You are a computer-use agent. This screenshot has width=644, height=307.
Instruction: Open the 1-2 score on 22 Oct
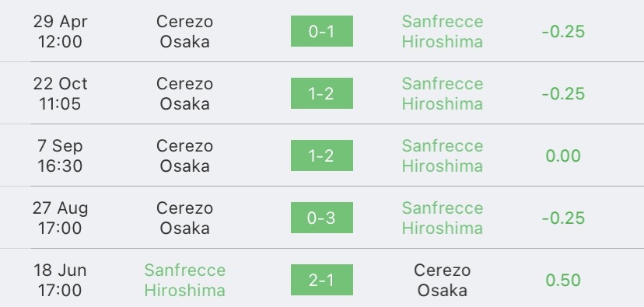pos(321,93)
